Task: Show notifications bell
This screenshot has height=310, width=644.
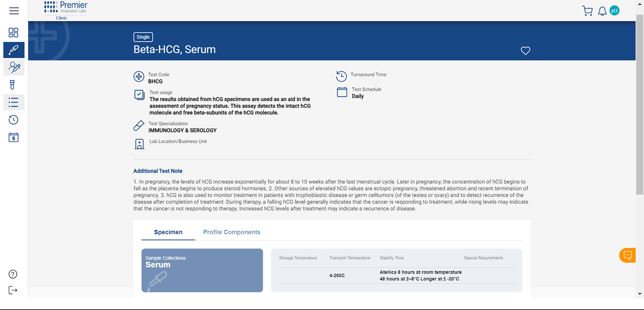Action: pos(602,11)
